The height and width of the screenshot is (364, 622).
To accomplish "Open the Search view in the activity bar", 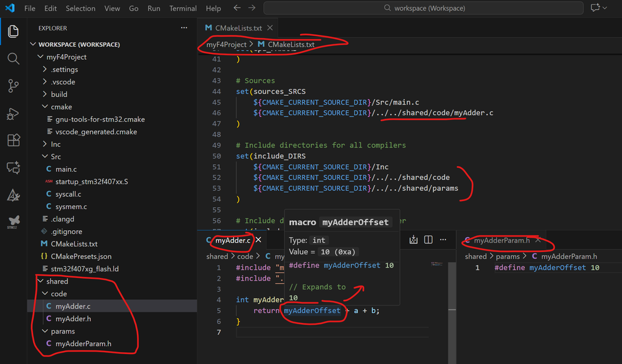I will tap(13, 58).
